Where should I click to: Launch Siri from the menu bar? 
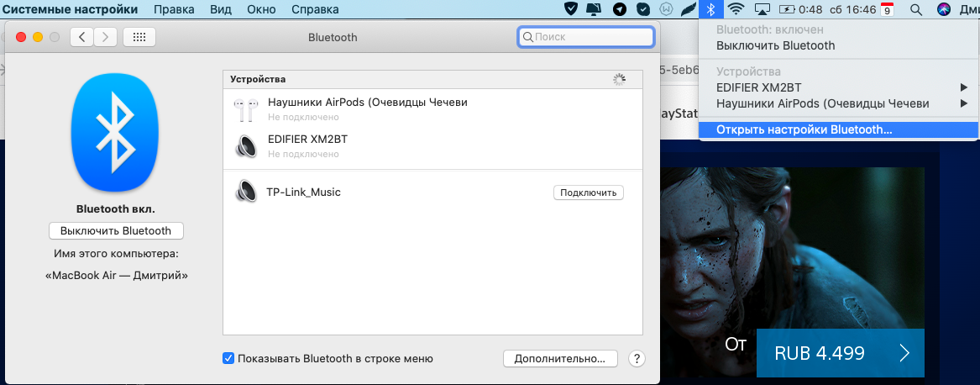pyautogui.click(x=944, y=8)
